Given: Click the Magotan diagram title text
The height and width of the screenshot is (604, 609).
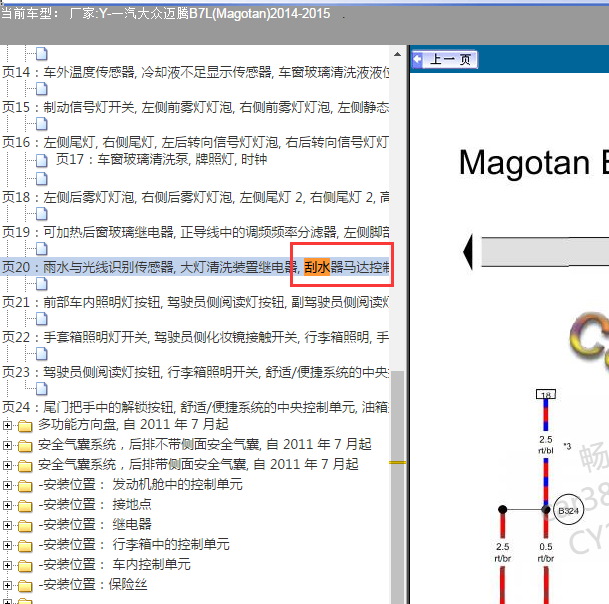Looking at the screenshot, I should [x=534, y=163].
